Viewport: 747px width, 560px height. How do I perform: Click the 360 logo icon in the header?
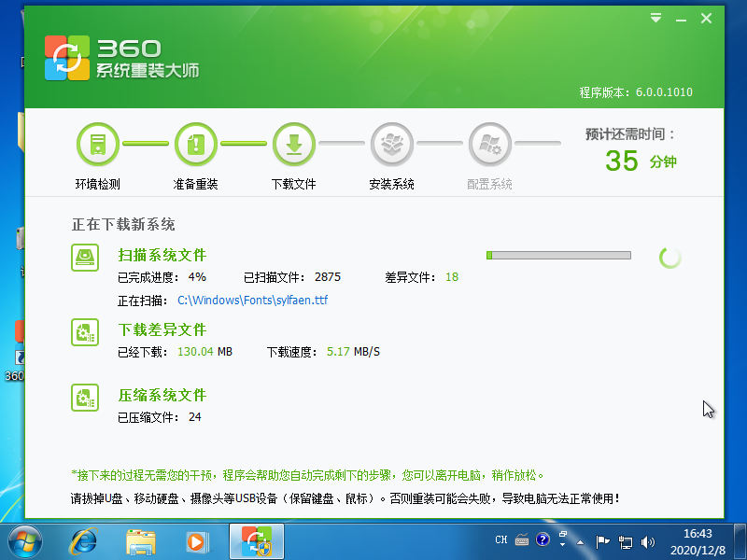pyautogui.click(x=67, y=58)
